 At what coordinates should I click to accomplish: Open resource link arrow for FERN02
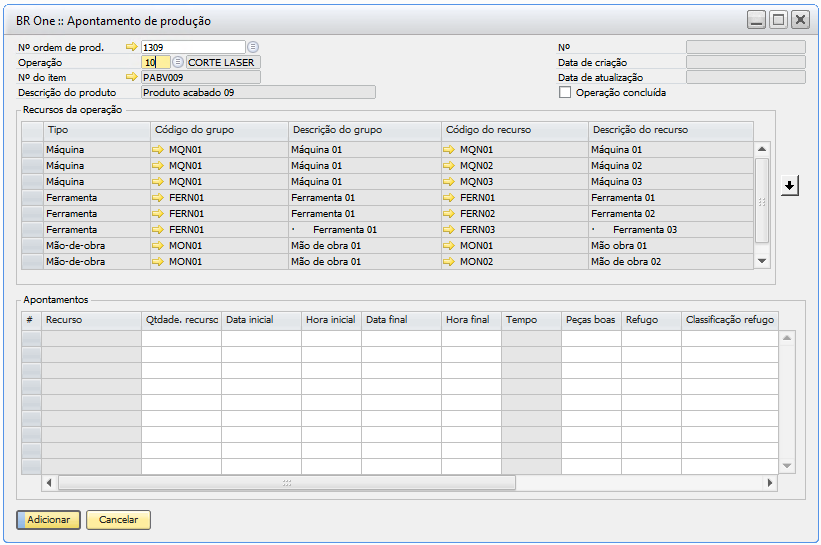coord(449,214)
